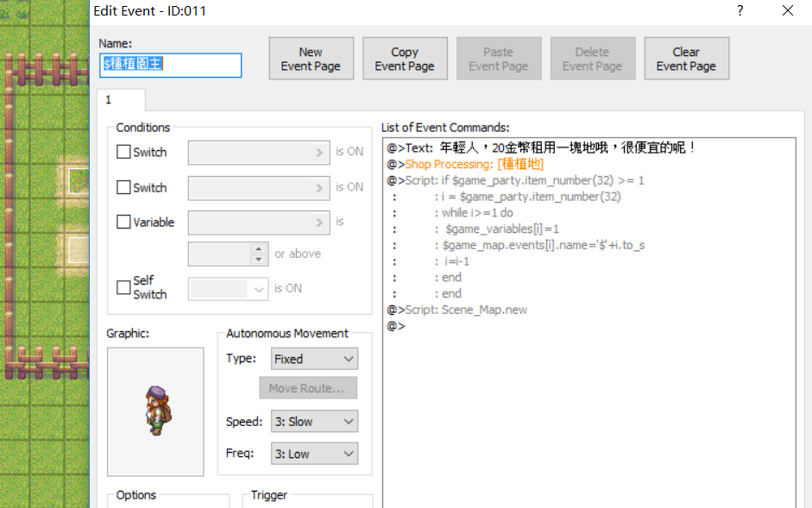
Task: Select the Shop Processing command line
Action: 589,164
